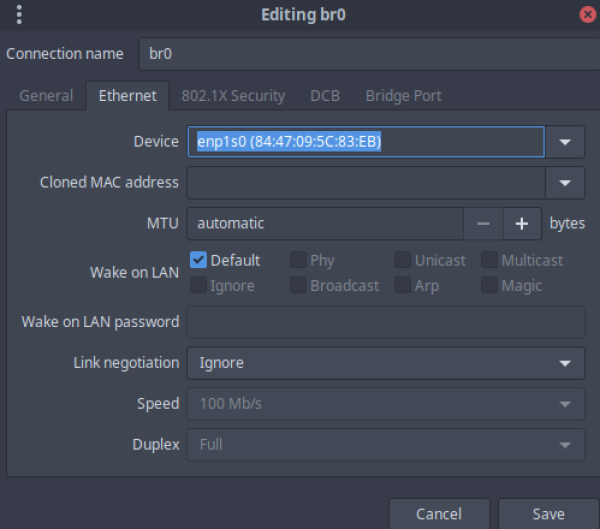Select the Ethernet tab
Viewport: 600px width, 529px height.
(127, 96)
